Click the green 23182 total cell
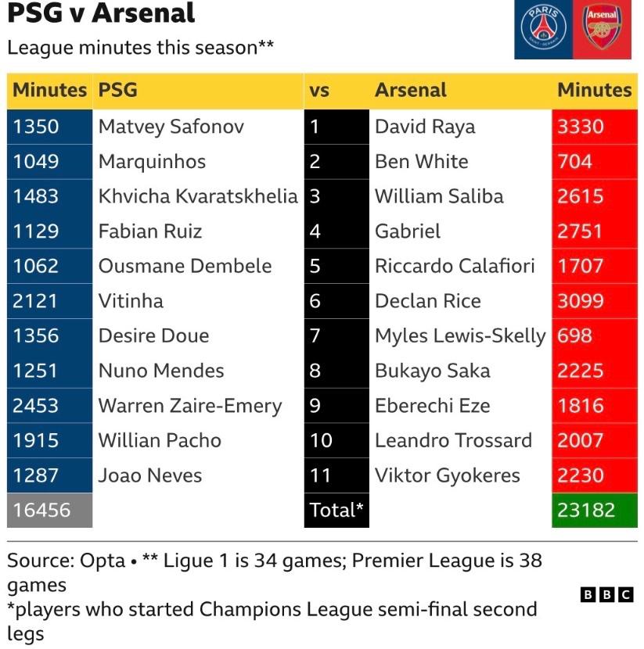This screenshot has width=644, height=649. [595, 510]
